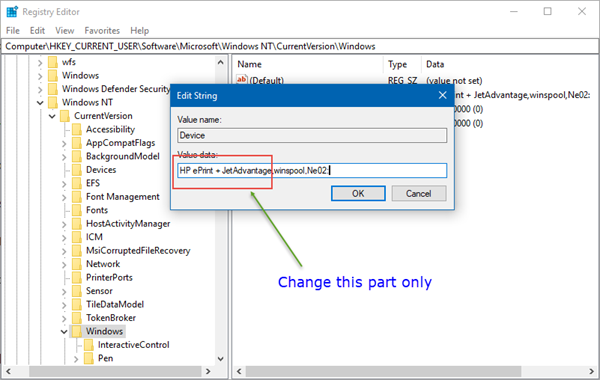Image resolution: width=600 pixels, height=380 pixels.
Task: Click the tree pane's vertical scroll down arrow
Action: (x=221, y=359)
